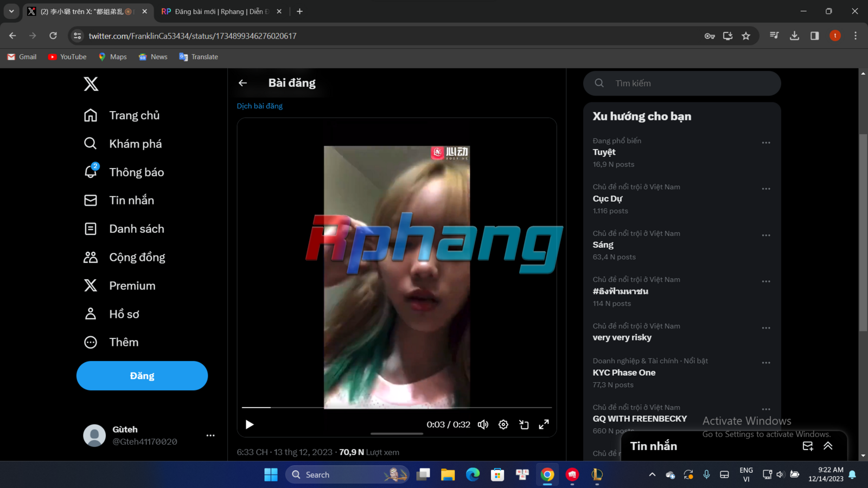The height and width of the screenshot is (488, 868).
Task: Open Chrome three-dot menu
Action: pyautogui.click(x=856, y=36)
